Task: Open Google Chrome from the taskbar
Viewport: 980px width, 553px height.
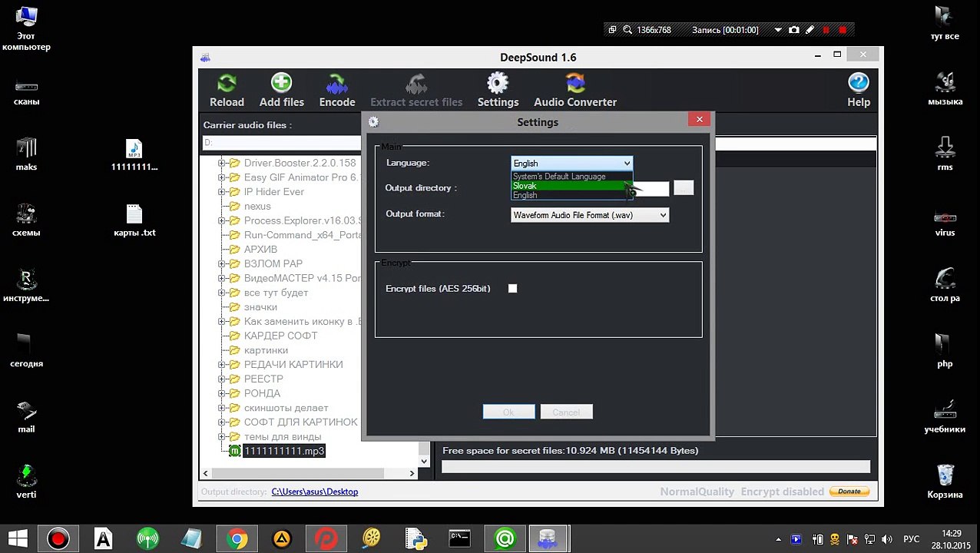Action: coord(237,539)
